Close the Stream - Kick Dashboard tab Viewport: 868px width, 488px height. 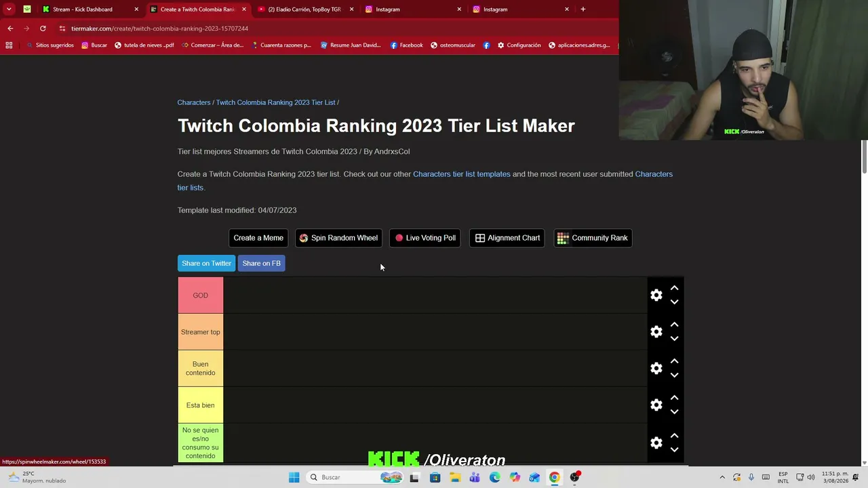136,9
